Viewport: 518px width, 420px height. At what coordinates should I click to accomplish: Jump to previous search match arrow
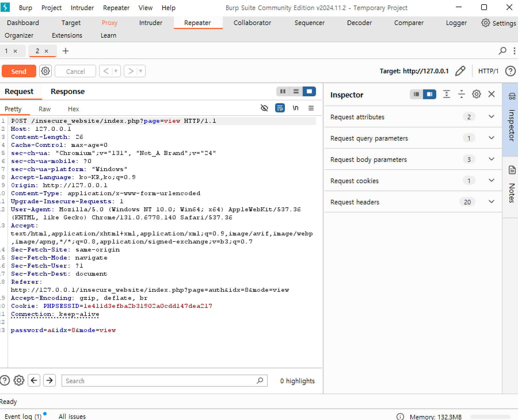coord(34,381)
